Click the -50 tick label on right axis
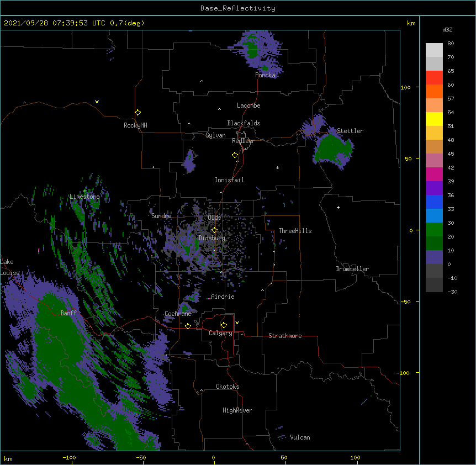This screenshot has height=465, width=476. click(405, 302)
